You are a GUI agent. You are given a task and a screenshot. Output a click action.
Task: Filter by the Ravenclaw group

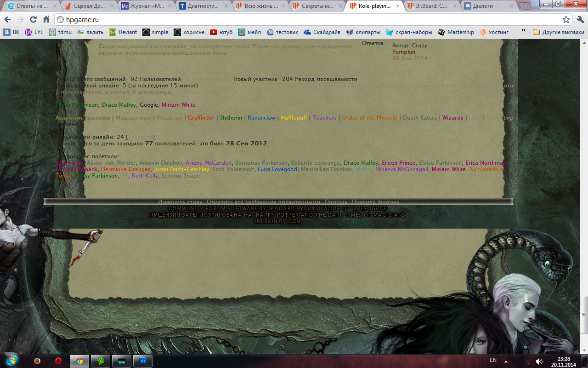(261, 118)
